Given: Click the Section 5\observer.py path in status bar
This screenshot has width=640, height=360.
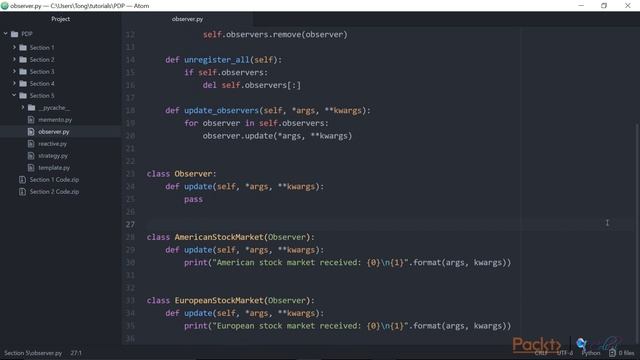Looking at the screenshot, I should point(33,353).
